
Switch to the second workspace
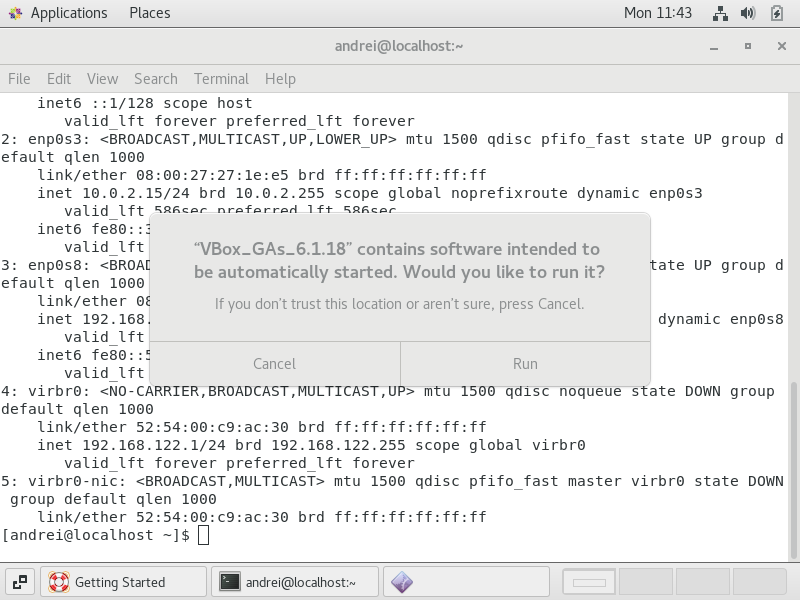point(646,582)
